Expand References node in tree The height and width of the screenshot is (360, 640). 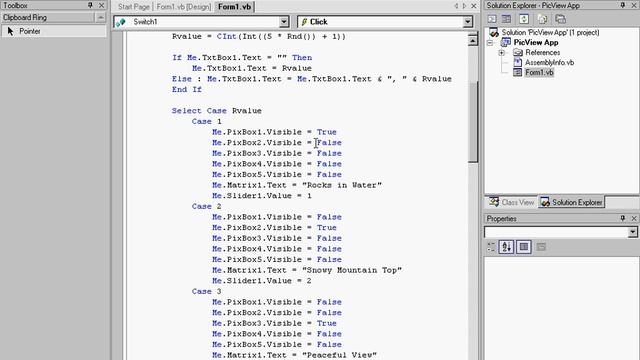[502, 53]
